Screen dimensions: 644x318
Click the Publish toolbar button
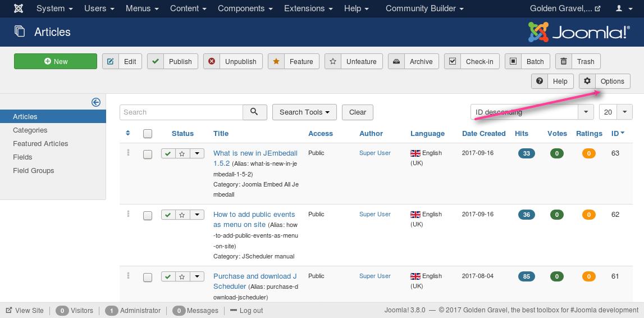(172, 61)
